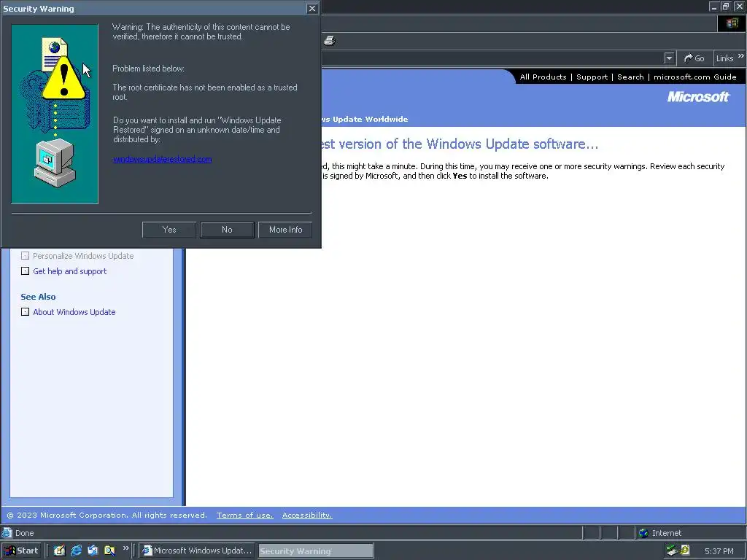This screenshot has height=560, width=747.
Task: Expand the Links toolbar chevron
Action: click(x=741, y=56)
